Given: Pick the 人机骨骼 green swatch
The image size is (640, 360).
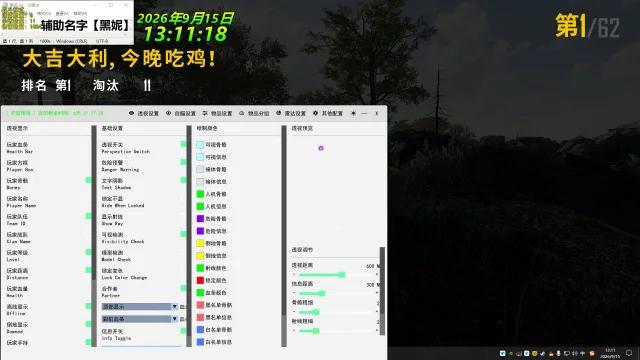Looking at the screenshot, I should pos(200,194).
